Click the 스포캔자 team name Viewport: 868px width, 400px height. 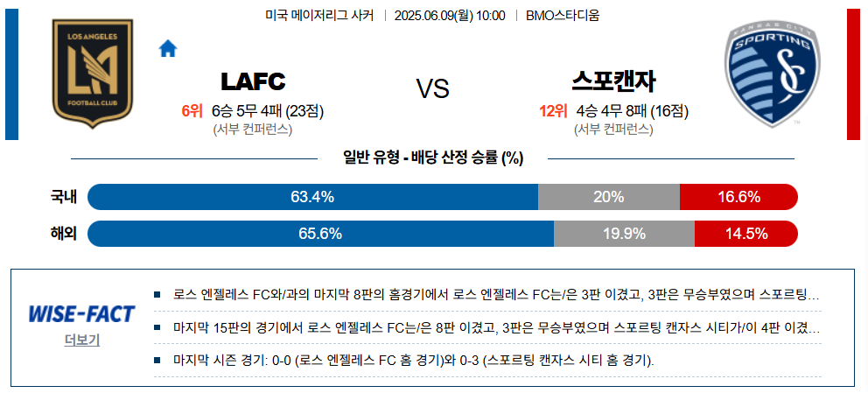pyautogui.click(x=612, y=82)
